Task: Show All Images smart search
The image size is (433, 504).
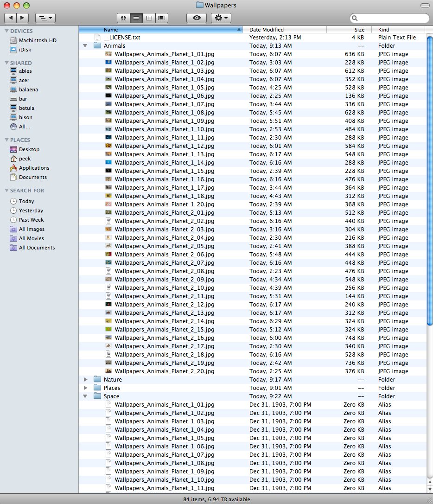Action: point(32,229)
